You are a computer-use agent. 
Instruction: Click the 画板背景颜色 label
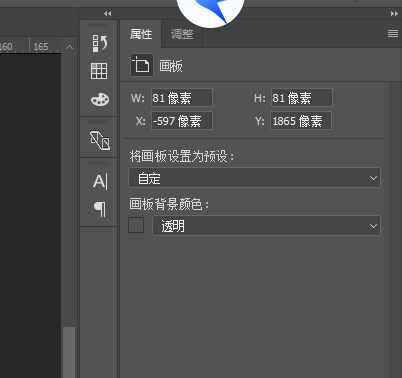pyautogui.click(x=169, y=204)
